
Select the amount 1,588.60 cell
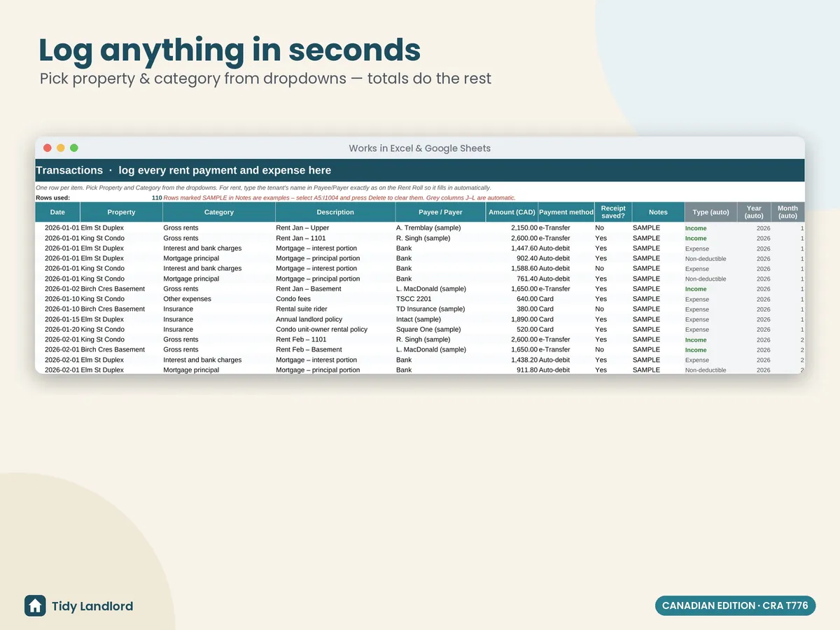512,268
